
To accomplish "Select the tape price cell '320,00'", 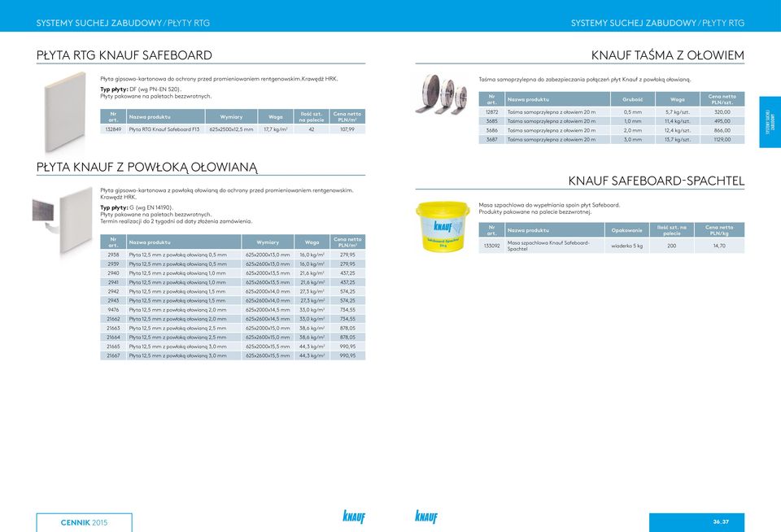I will point(722,112).
